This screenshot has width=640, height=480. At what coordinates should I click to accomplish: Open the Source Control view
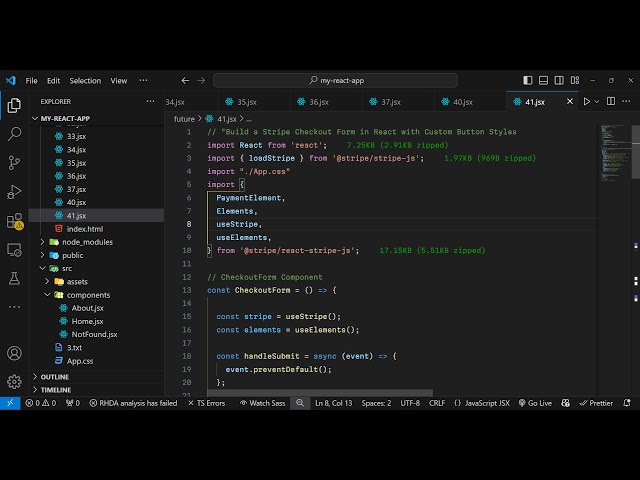(x=14, y=162)
